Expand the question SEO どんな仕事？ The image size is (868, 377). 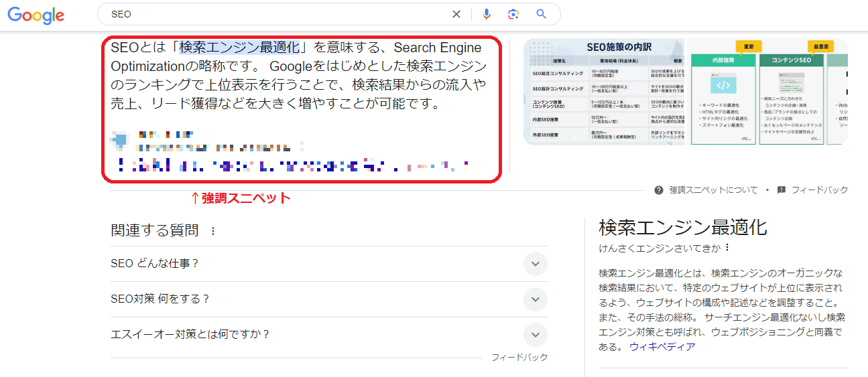click(328, 264)
